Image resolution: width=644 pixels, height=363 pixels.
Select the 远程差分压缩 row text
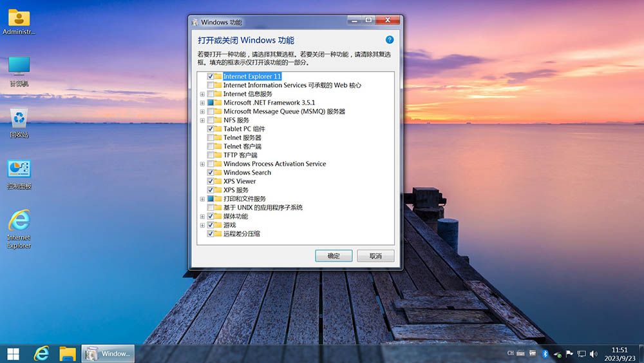click(241, 234)
